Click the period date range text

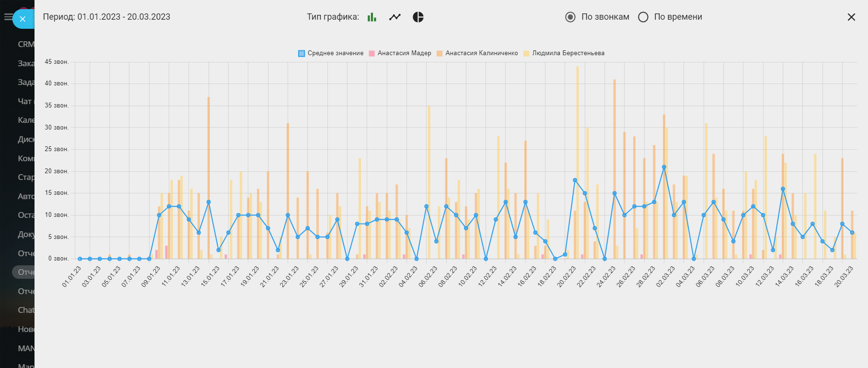pyautogui.click(x=106, y=17)
